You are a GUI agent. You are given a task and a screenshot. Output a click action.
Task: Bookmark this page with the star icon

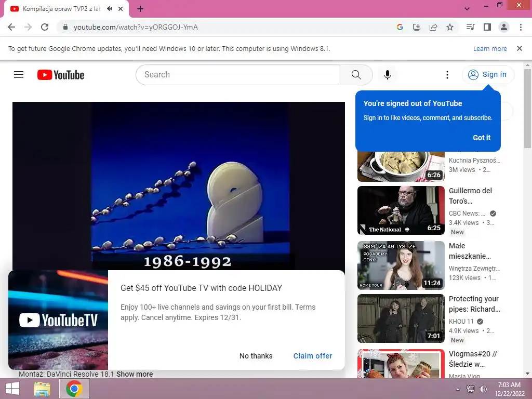click(x=450, y=27)
